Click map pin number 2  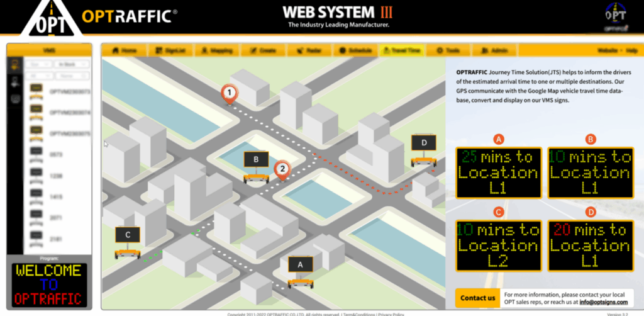(x=282, y=171)
